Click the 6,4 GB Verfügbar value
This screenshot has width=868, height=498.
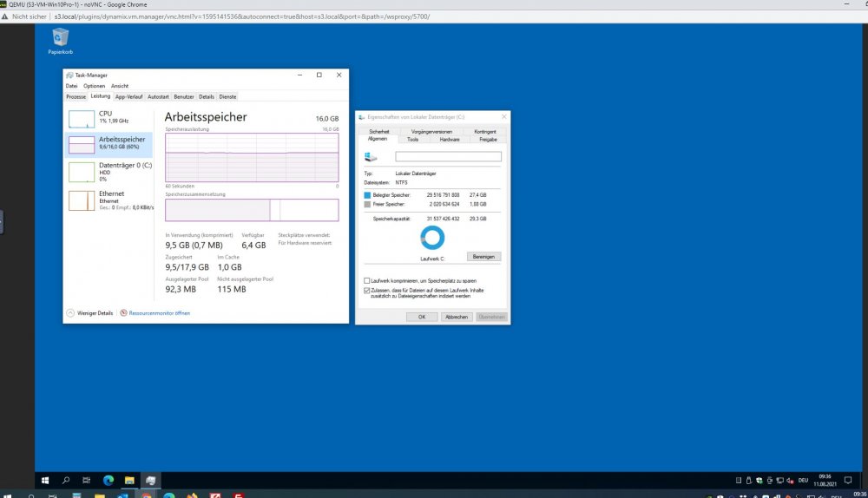click(253, 246)
